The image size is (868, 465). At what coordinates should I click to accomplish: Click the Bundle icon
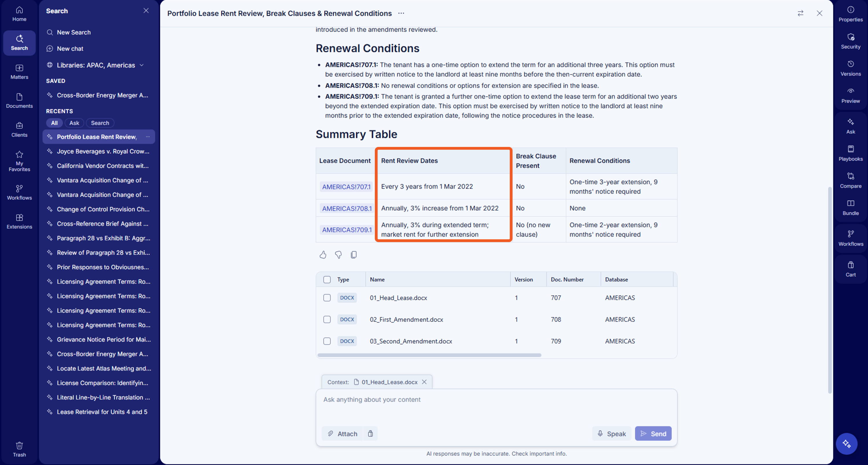(x=850, y=207)
